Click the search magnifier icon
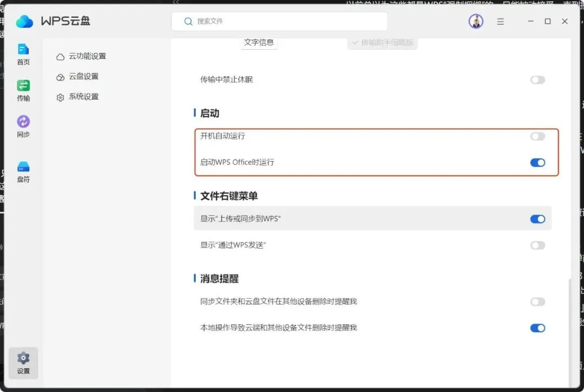The image size is (584, 392). tap(189, 21)
